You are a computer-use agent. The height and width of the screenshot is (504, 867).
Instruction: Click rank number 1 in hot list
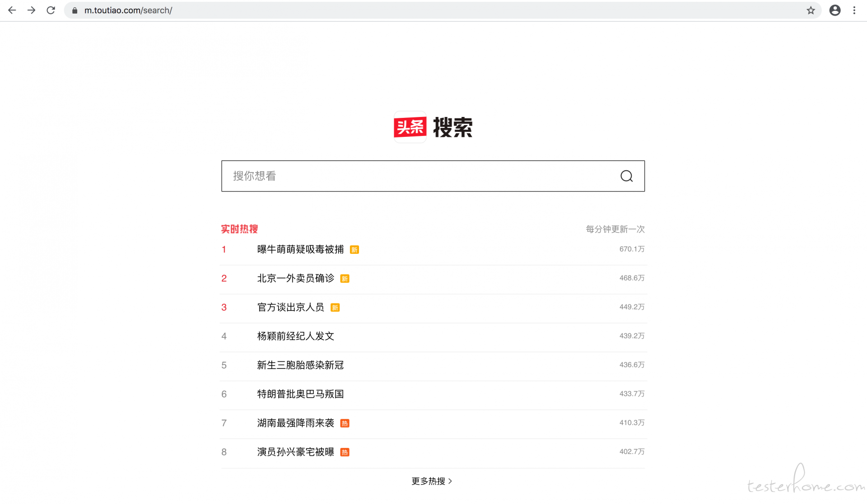(224, 249)
